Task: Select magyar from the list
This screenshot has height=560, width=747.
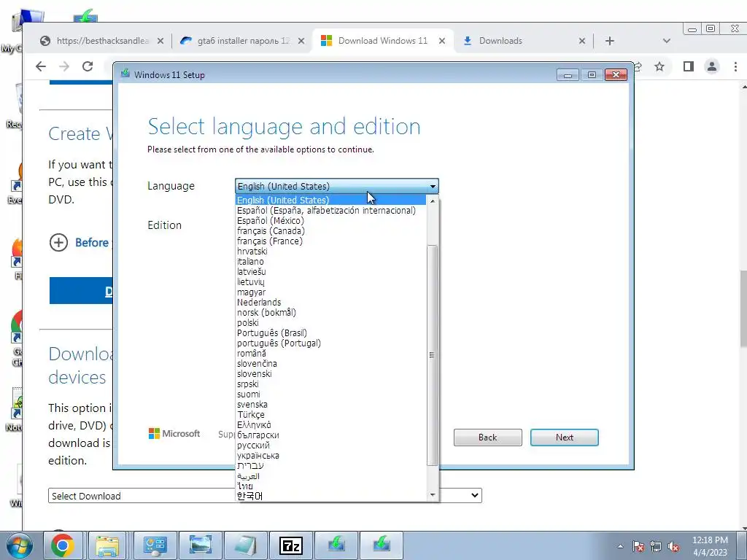Action: 330,292
